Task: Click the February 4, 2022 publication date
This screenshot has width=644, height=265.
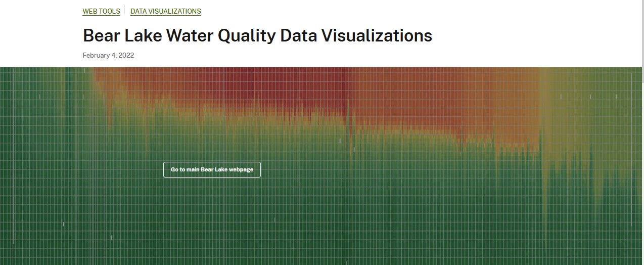Action: pyautogui.click(x=108, y=55)
